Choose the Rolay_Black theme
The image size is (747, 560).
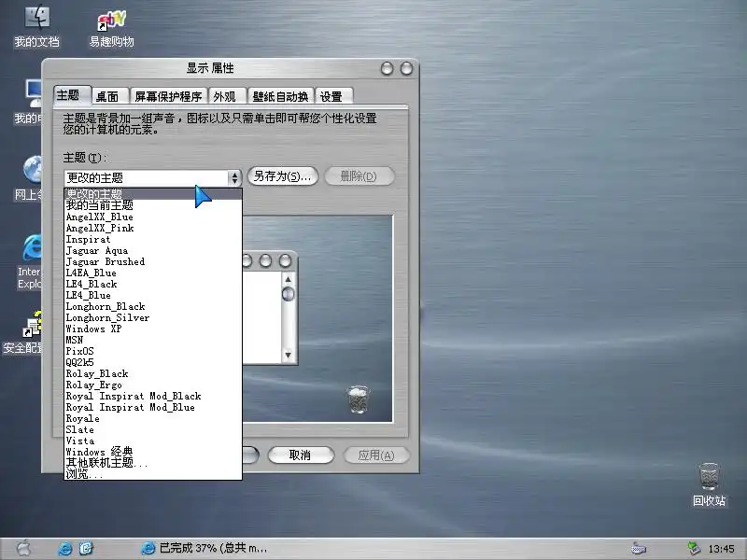coord(153,373)
